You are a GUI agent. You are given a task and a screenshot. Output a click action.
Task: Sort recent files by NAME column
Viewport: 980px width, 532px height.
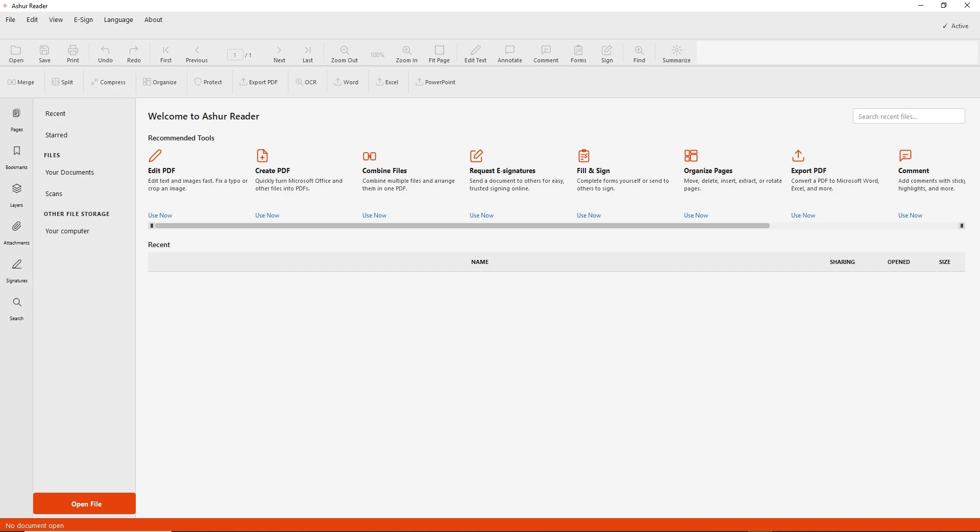[x=480, y=262]
